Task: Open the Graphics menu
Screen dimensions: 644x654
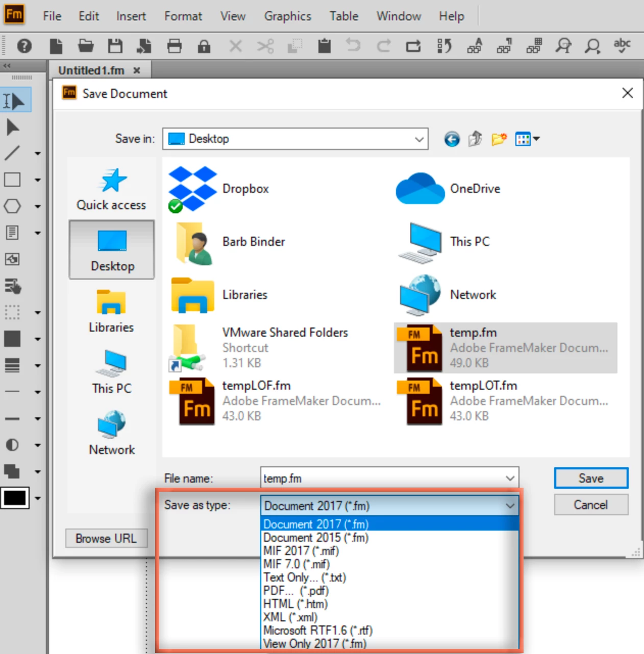Action: click(288, 16)
